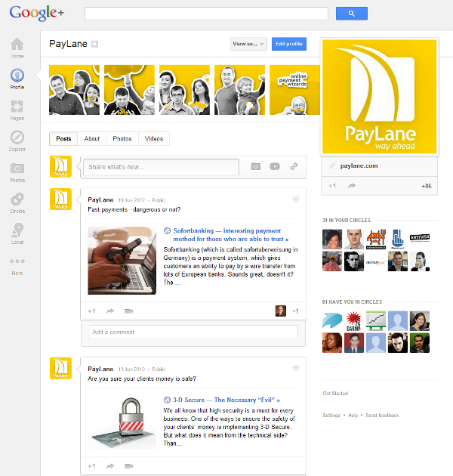
Task: Open options menu for 13 Jun post
Action: (x=296, y=368)
